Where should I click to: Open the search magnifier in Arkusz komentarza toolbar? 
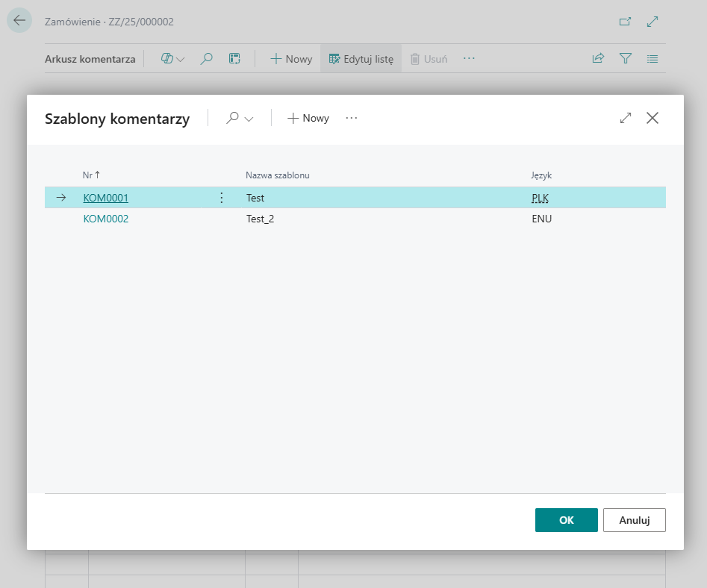tap(207, 59)
